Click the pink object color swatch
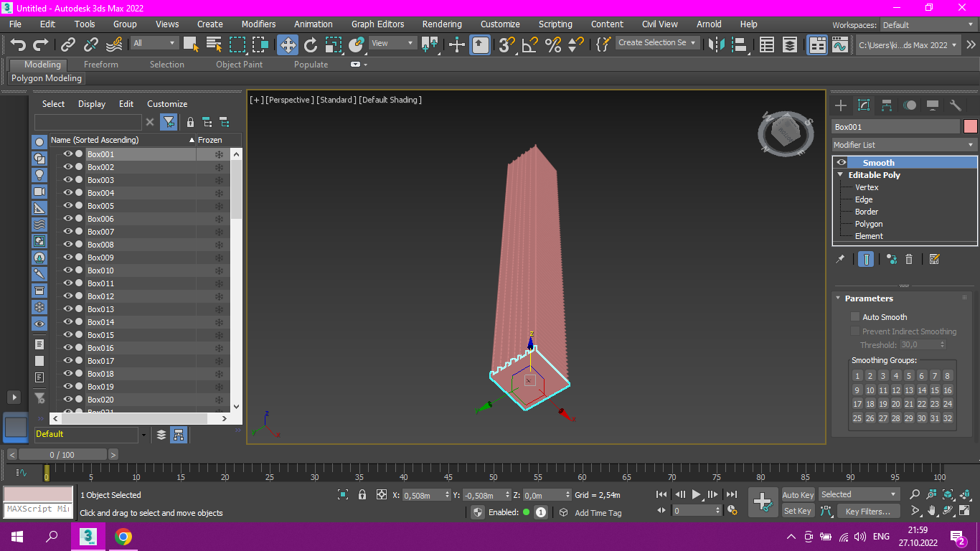This screenshot has height=551, width=980. pos(970,126)
